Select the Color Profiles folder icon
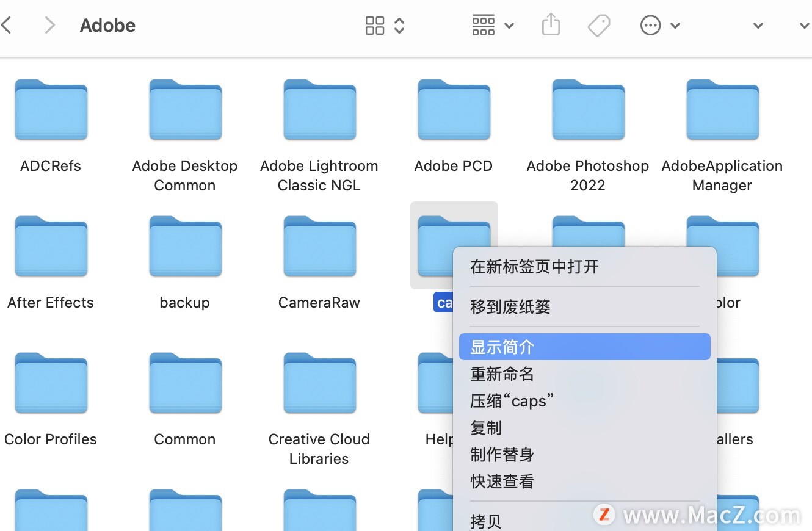The height and width of the screenshot is (531, 812). point(51,383)
